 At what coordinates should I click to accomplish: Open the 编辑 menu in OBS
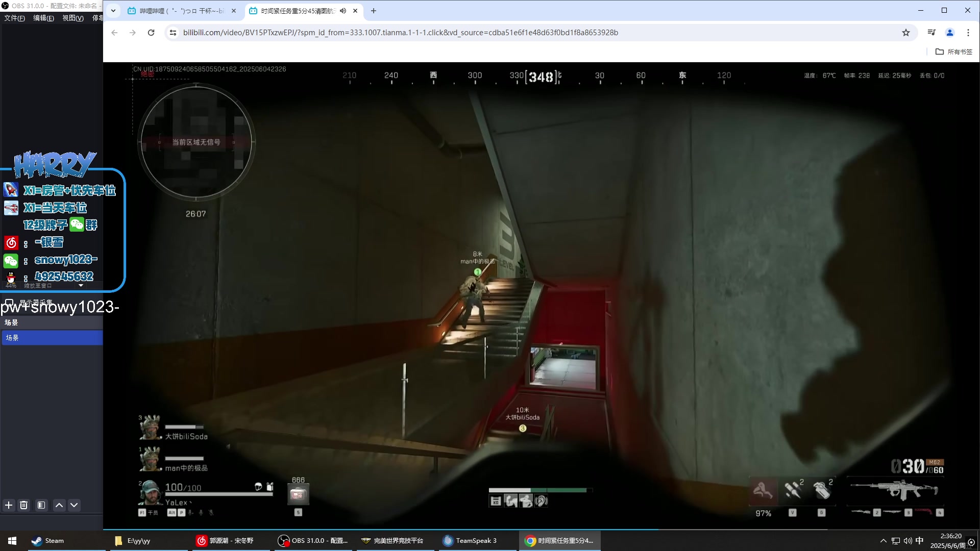pyautogui.click(x=43, y=18)
